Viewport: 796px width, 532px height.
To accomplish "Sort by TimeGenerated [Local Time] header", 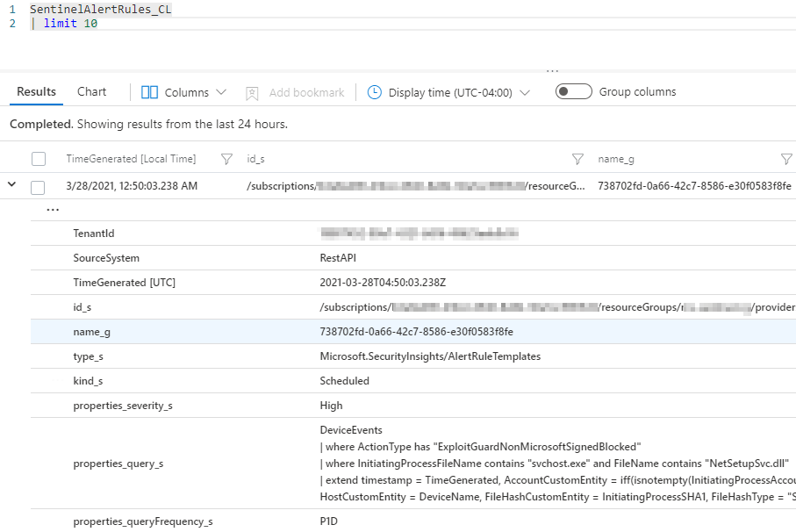I will (131, 159).
